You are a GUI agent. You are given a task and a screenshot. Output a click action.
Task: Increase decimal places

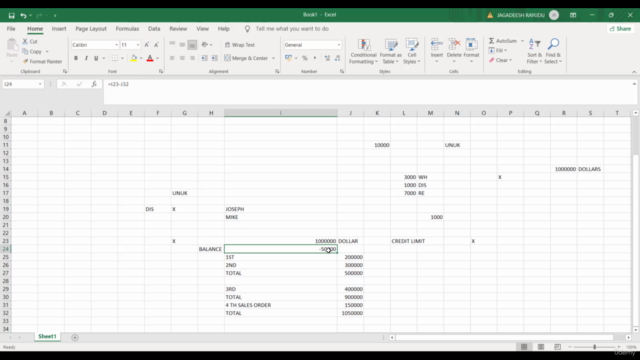click(327, 58)
